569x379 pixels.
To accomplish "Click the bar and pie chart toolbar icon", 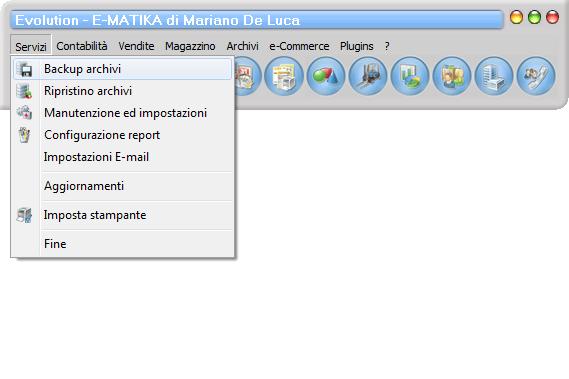I will pos(410,76).
